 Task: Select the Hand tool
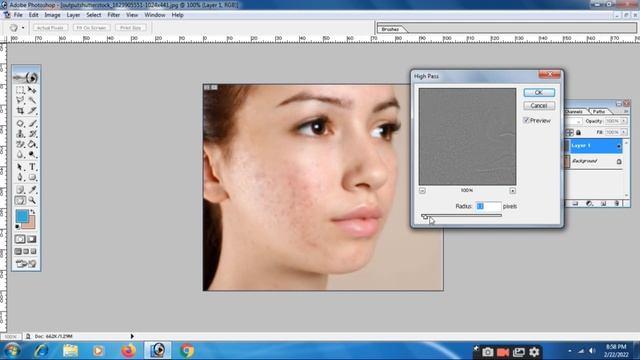pyautogui.click(x=20, y=200)
